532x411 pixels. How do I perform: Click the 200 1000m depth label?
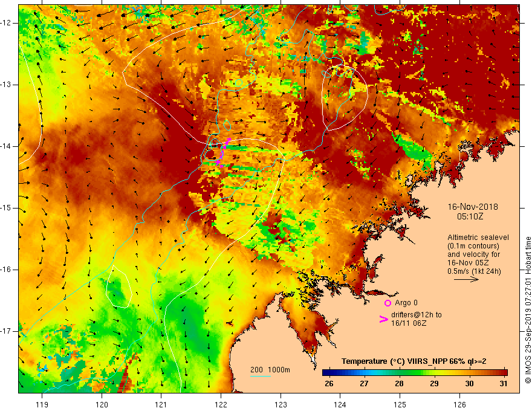pyautogui.click(x=270, y=370)
